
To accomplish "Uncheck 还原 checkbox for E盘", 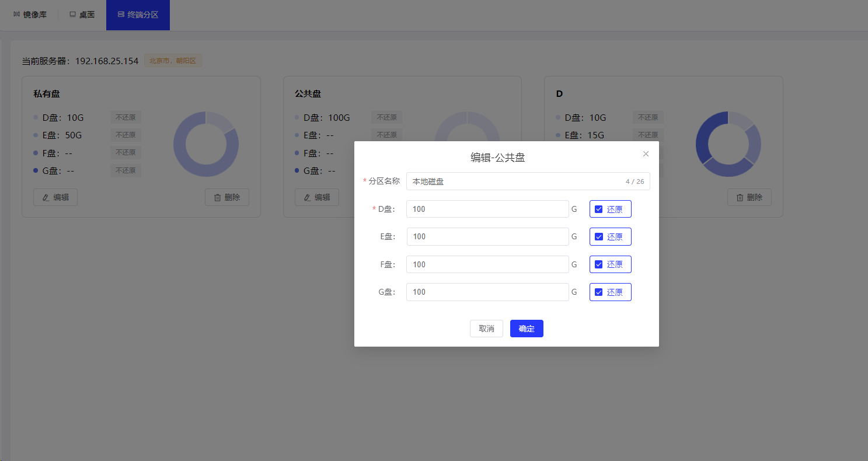I will coord(598,237).
